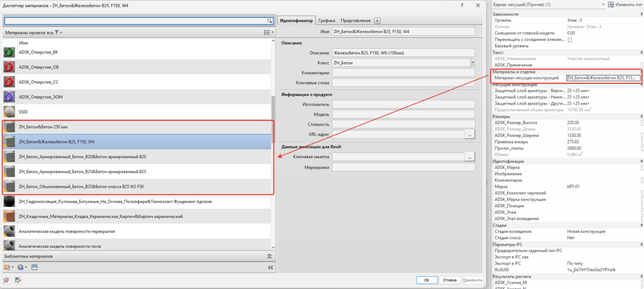This screenshot has width=644, height=289.
Task: Click the ADSK_Отверстие_ОВ red ring icon
Action: pos(9,67)
